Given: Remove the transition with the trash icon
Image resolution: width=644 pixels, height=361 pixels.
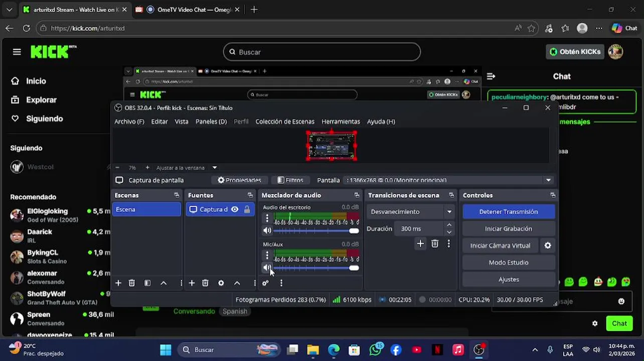Looking at the screenshot, I should point(435,244).
